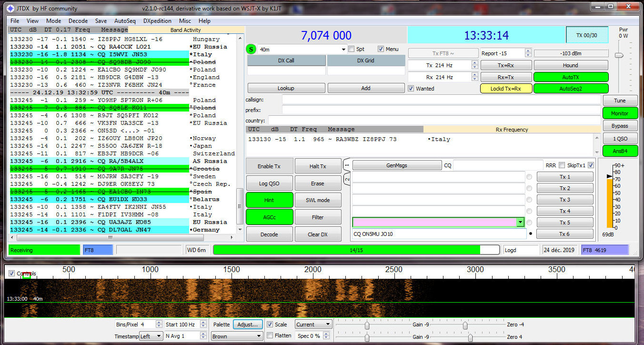Click the Log QSO button
Viewport: 644px width, 345px height.
coord(269,183)
